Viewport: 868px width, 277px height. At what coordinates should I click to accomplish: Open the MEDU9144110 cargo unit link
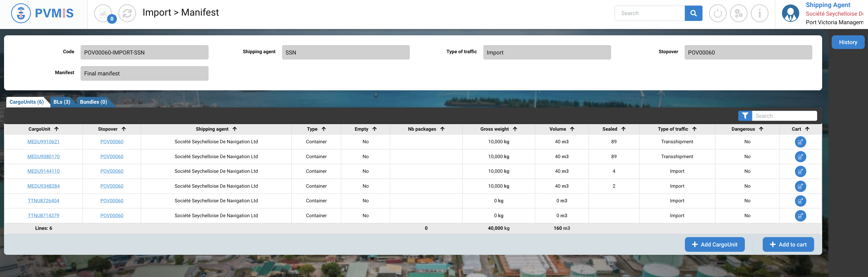[44, 171]
